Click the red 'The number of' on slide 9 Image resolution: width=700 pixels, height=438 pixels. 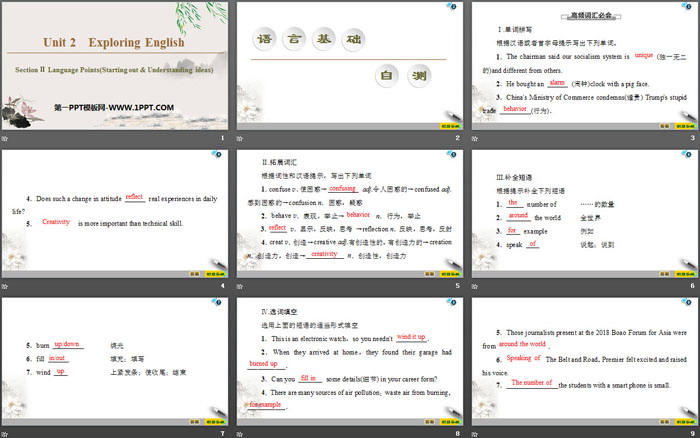tap(532, 383)
